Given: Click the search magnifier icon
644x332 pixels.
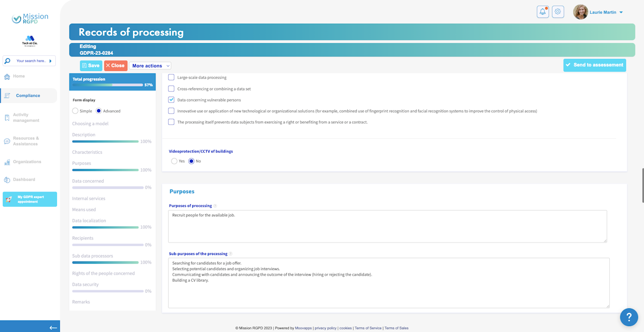Looking at the screenshot, I should [8, 61].
